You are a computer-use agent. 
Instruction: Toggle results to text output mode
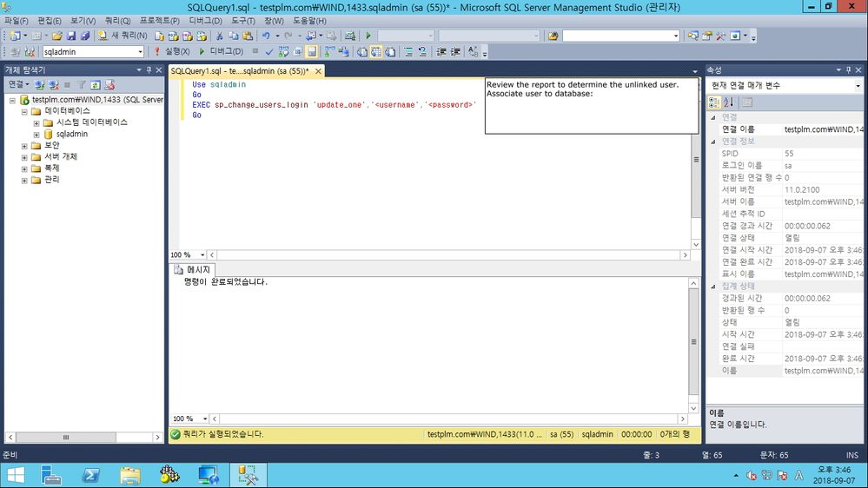pyautogui.click(x=361, y=51)
